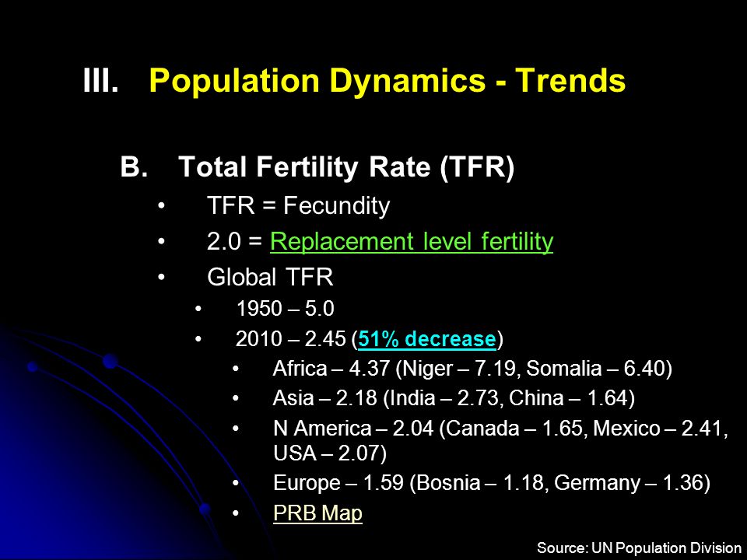Open the PRB Map link

pyautogui.click(x=317, y=513)
